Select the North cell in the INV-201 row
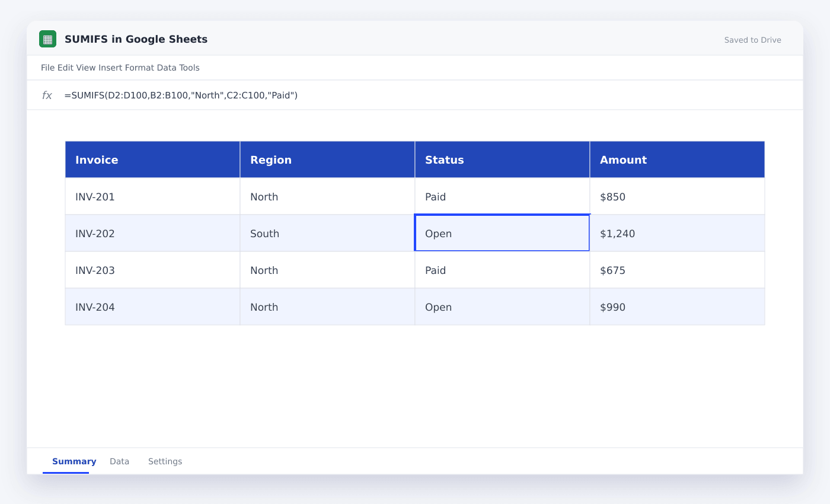Screen dimensions: 830x504 [x=327, y=196]
